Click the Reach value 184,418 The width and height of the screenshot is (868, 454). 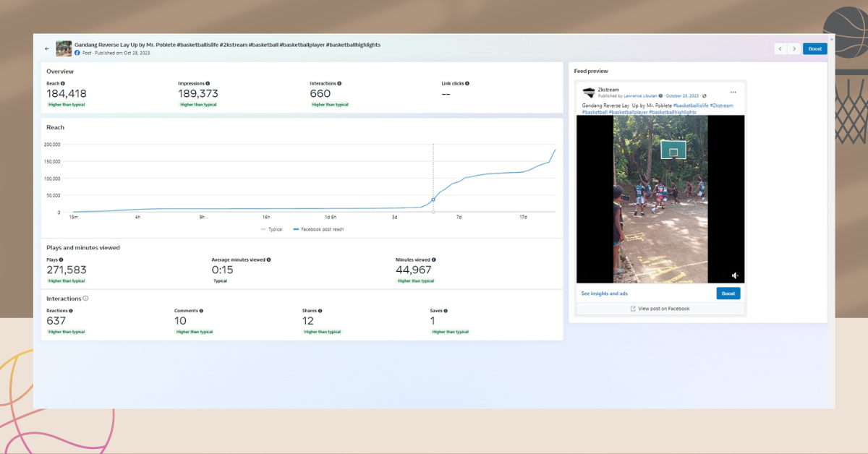(67, 93)
